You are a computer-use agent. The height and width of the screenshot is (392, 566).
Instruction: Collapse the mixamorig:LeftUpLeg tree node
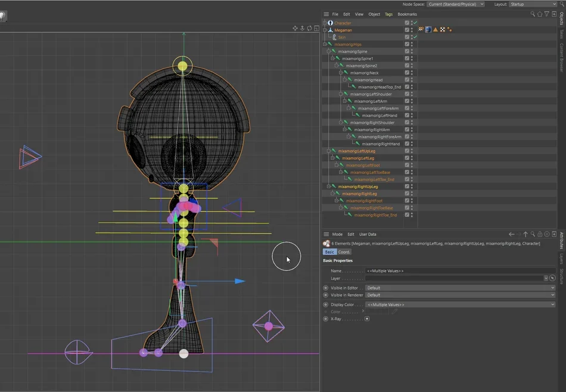coord(328,151)
